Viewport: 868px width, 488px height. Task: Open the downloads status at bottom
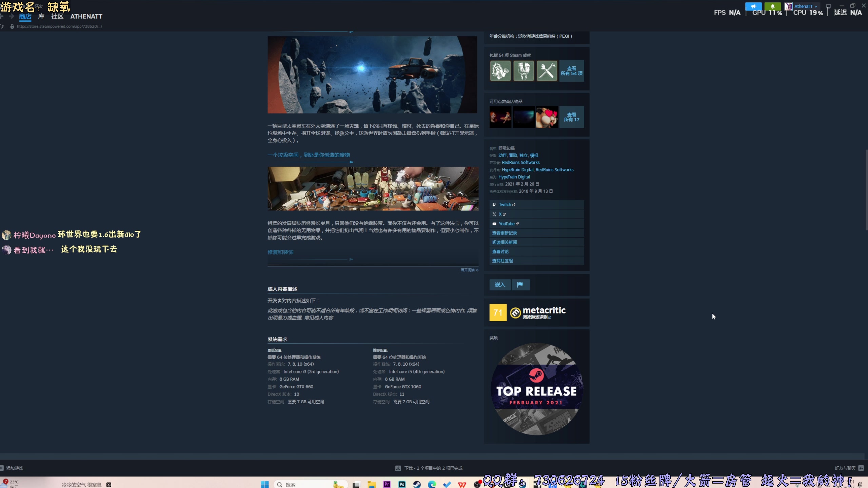coord(429,468)
